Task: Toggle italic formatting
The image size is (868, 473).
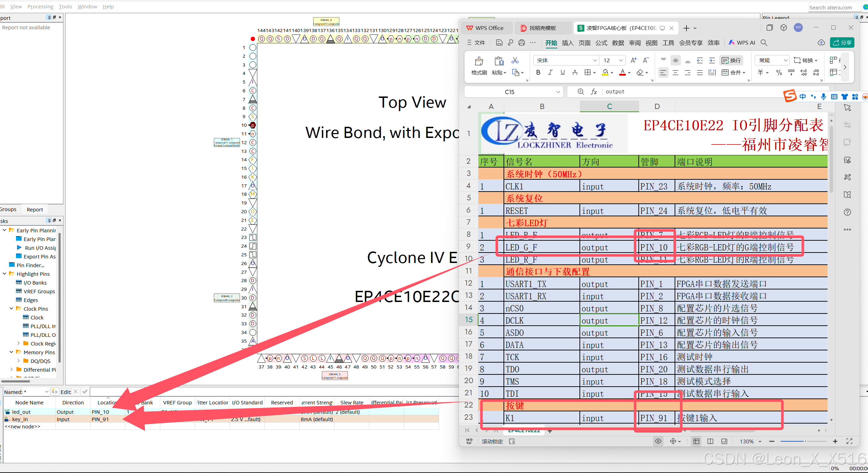Action: coord(550,72)
